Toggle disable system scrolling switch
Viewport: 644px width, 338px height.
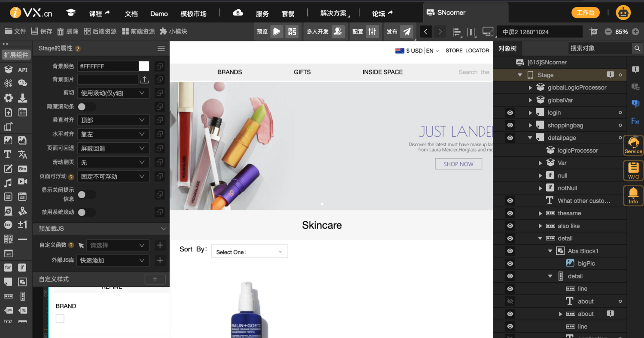coord(87,212)
